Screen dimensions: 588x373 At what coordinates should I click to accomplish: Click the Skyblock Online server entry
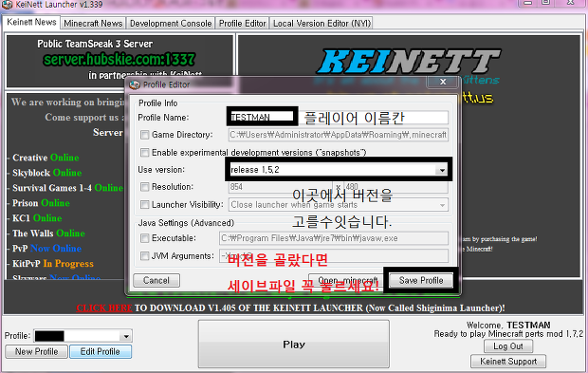click(46, 173)
